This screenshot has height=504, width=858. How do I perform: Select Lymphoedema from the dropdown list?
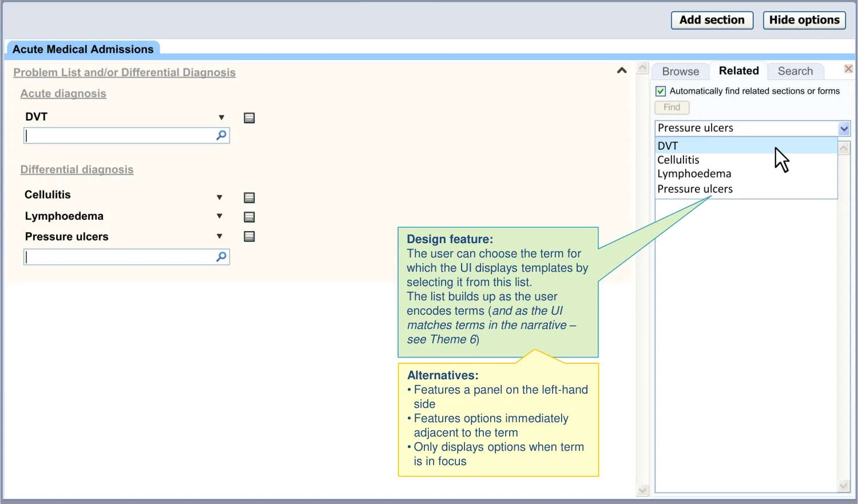(694, 174)
